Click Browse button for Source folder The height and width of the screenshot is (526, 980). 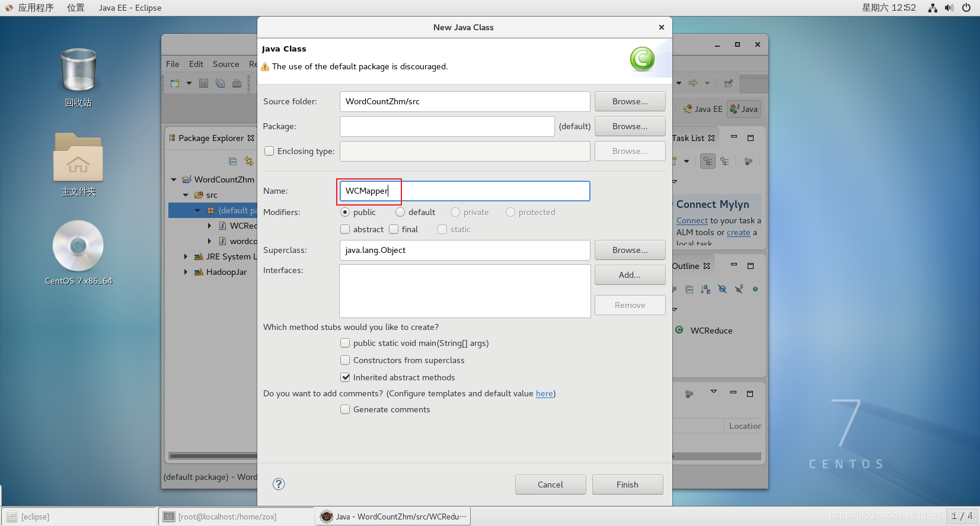tap(630, 101)
